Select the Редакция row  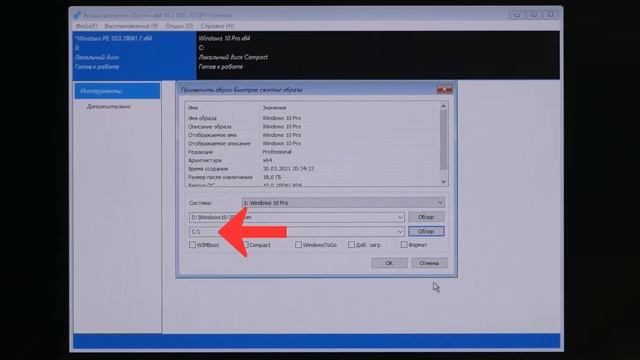pyautogui.click(x=312, y=152)
